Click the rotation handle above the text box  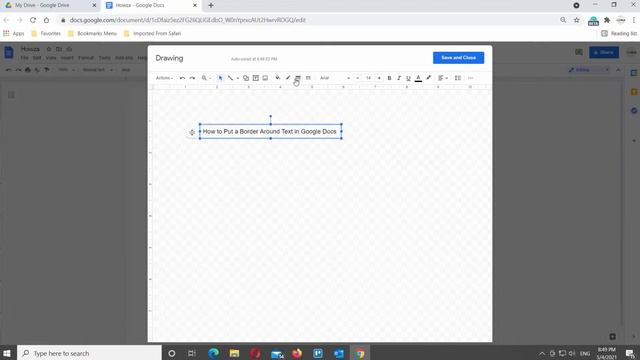pos(270,117)
